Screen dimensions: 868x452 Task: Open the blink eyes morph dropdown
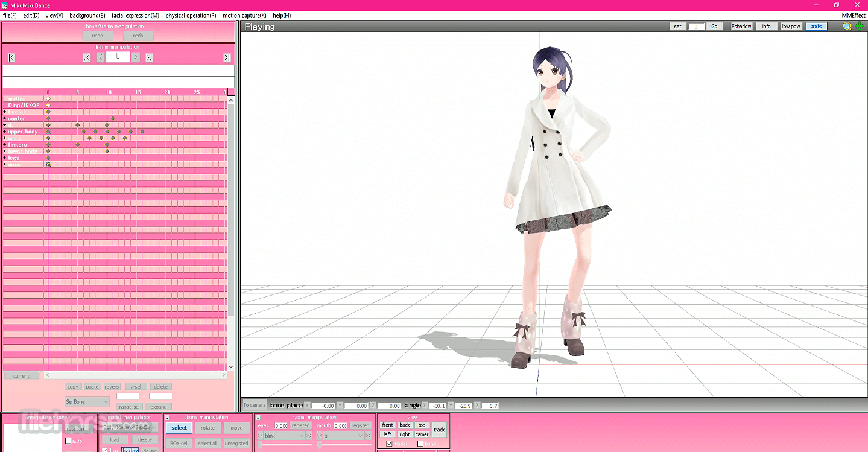284,436
